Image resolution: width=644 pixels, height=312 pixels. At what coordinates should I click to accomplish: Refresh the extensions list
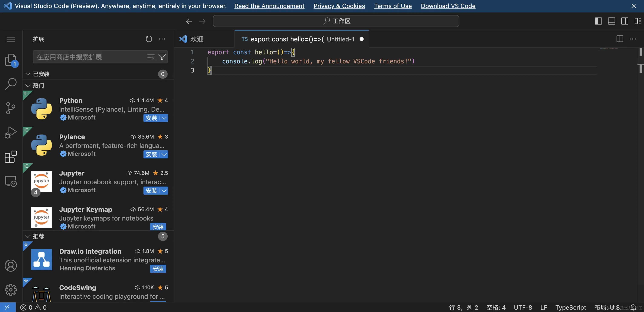pos(149,39)
